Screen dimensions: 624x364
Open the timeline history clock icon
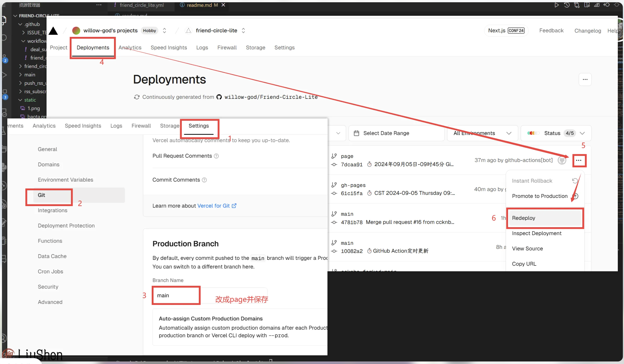click(x=567, y=5)
